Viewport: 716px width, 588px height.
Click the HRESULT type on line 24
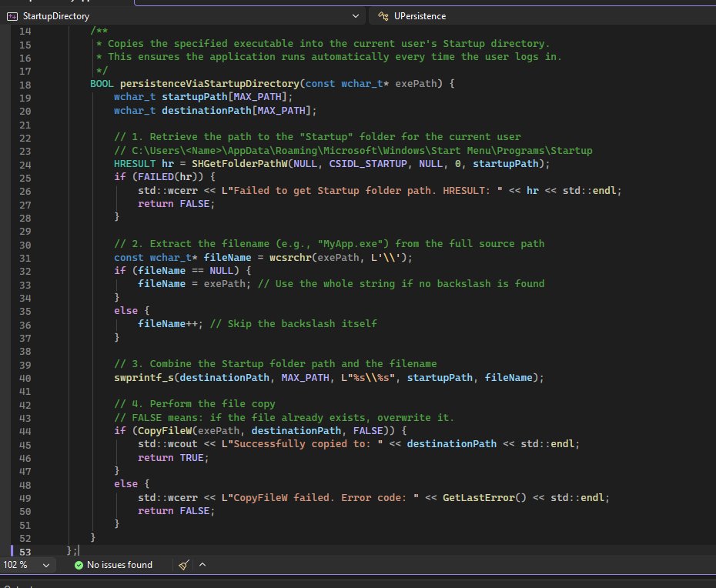[135, 163]
